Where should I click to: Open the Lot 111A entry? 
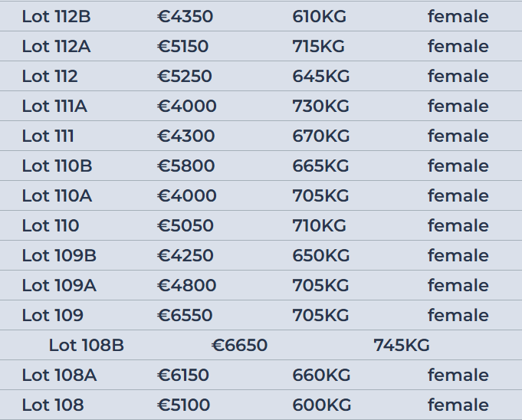coord(54,106)
